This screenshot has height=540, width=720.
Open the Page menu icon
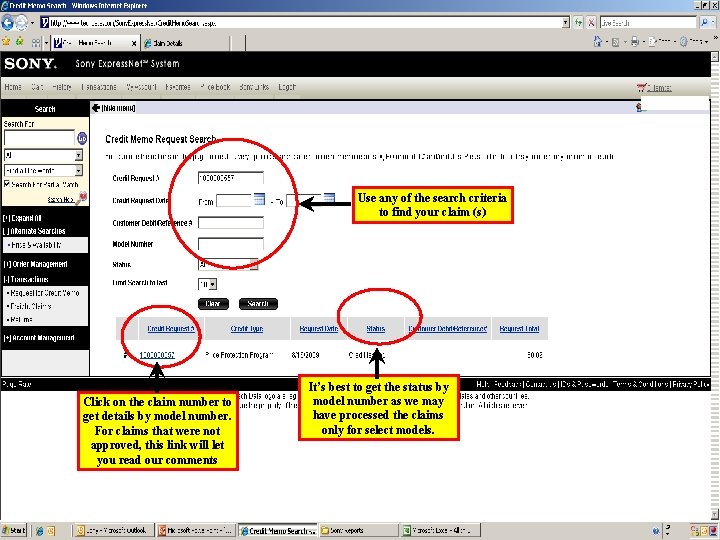click(652, 42)
